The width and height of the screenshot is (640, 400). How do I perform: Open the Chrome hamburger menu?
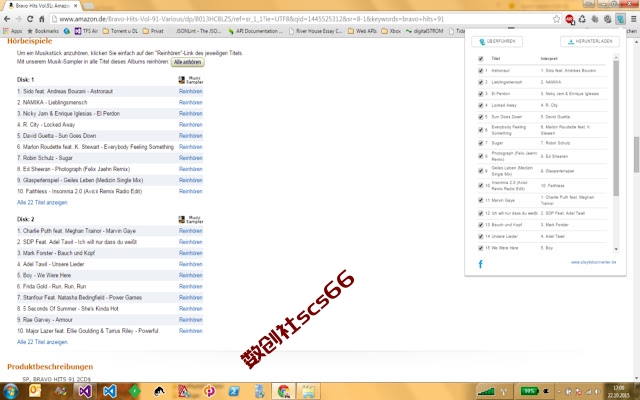pyautogui.click(x=633, y=19)
